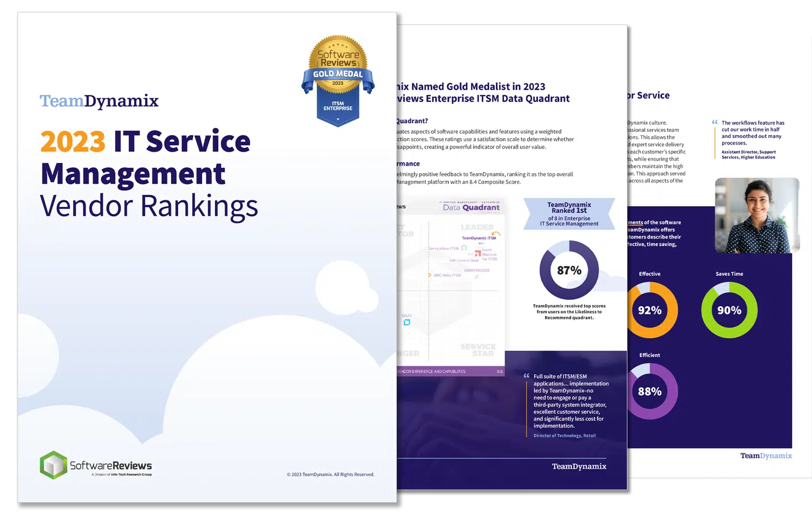The height and width of the screenshot is (514, 812).
Task: Click the TeamDynamix logo at the bottom of the right page
Action: pos(765,456)
